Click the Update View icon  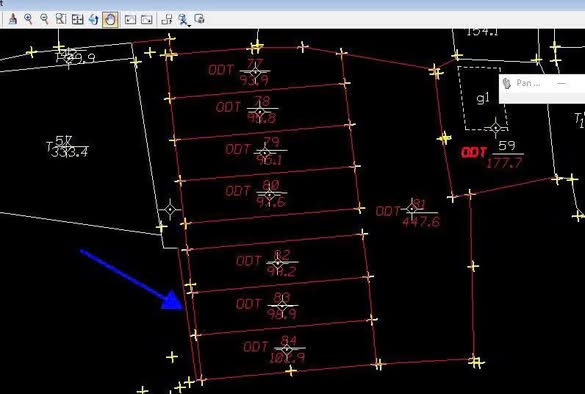[x=13, y=19]
